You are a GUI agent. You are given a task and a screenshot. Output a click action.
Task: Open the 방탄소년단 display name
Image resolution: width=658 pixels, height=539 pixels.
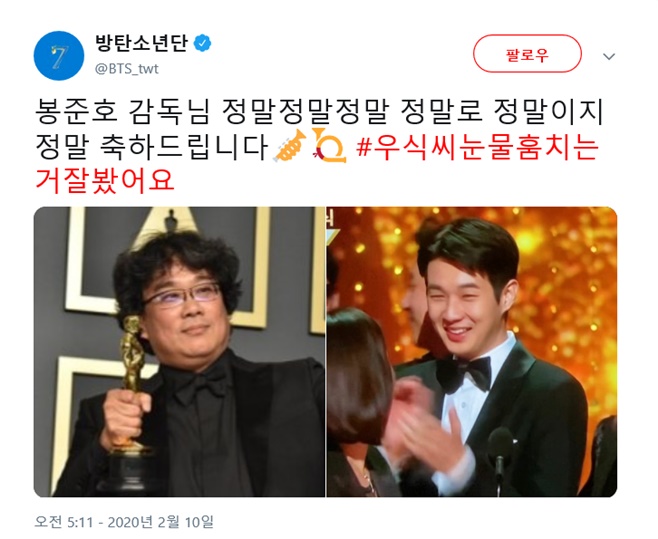coord(141,43)
